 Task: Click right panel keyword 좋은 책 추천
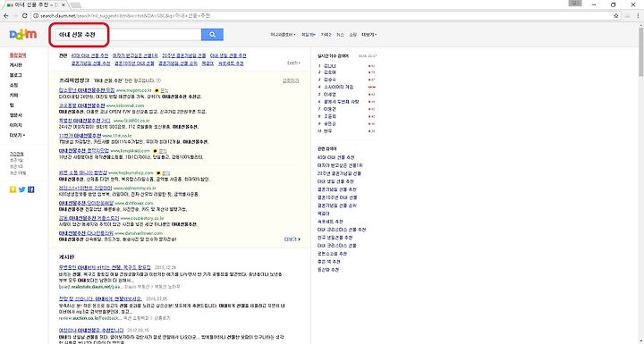tap(329, 262)
